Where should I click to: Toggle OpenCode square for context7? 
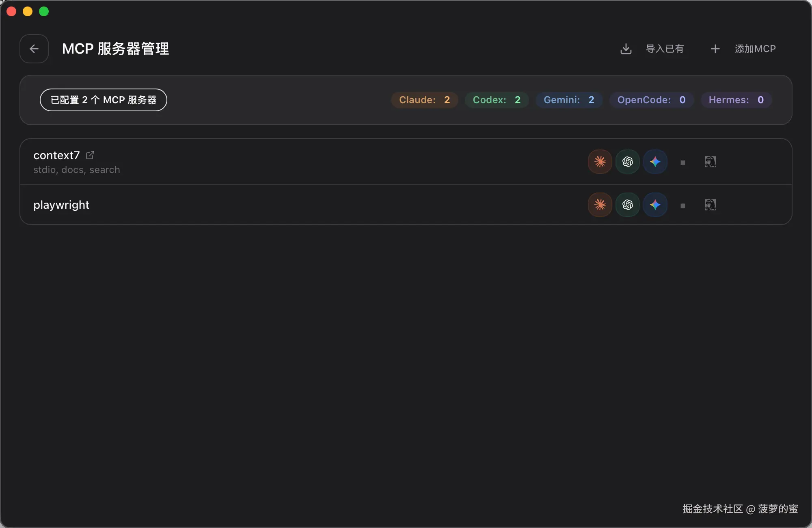click(682, 162)
